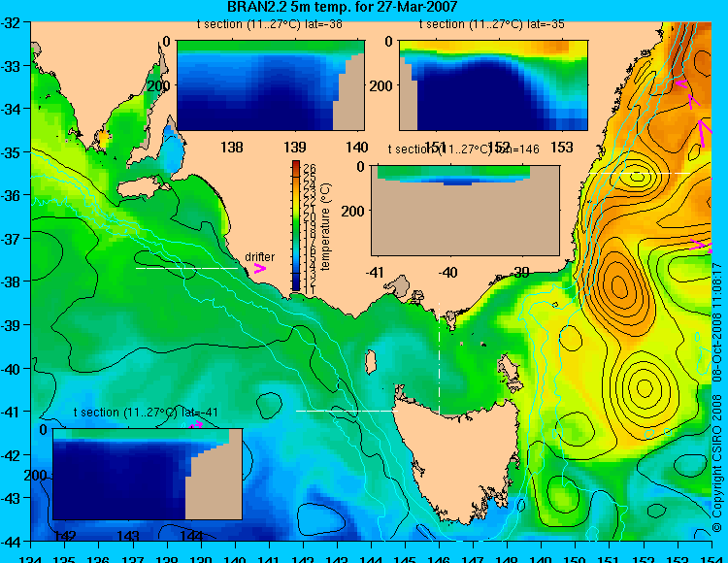Click the -37 latitude axis label
Viewport: 728px width, 563px height.
pyautogui.click(x=11, y=239)
